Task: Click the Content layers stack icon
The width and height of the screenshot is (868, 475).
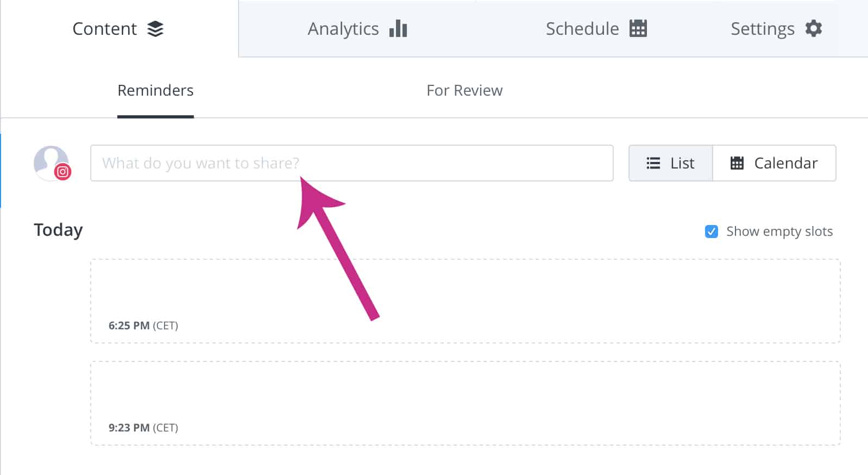Action: click(155, 29)
